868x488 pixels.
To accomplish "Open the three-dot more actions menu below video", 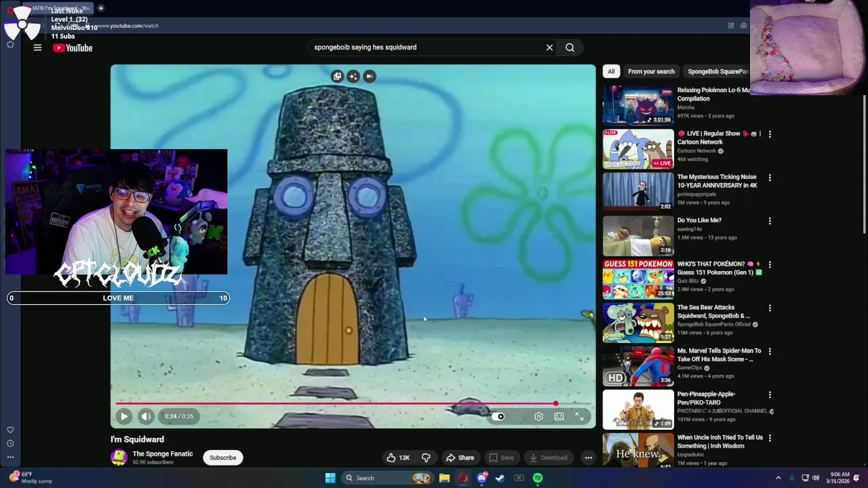I will 589,457.
